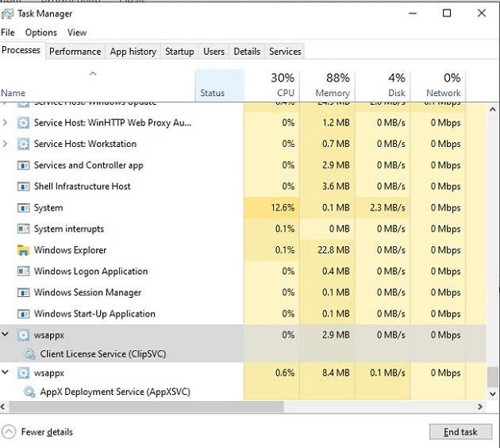
Task: Click the Windows Explorer folder icon
Action: click(x=23, y=250)
